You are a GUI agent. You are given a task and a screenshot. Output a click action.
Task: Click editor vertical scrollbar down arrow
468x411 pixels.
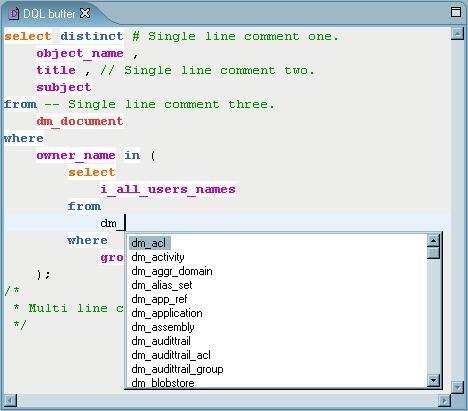point(457,387)
